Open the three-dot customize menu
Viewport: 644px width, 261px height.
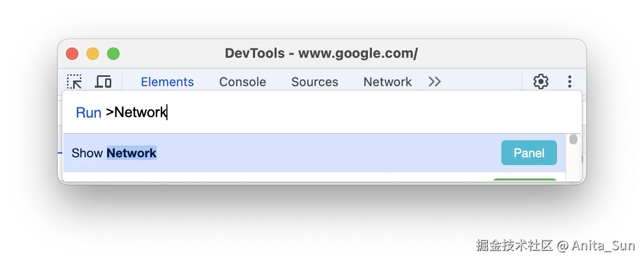tap(569, 81)
